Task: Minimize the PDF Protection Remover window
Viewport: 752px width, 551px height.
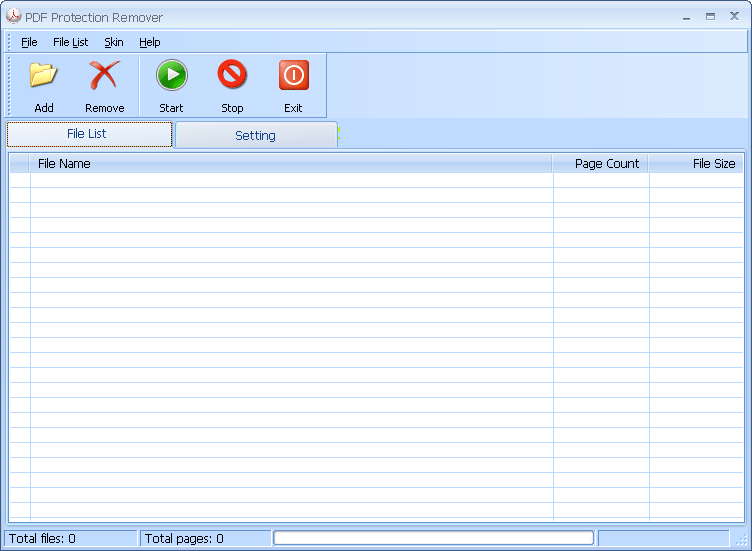Action: tap(687, 17)
